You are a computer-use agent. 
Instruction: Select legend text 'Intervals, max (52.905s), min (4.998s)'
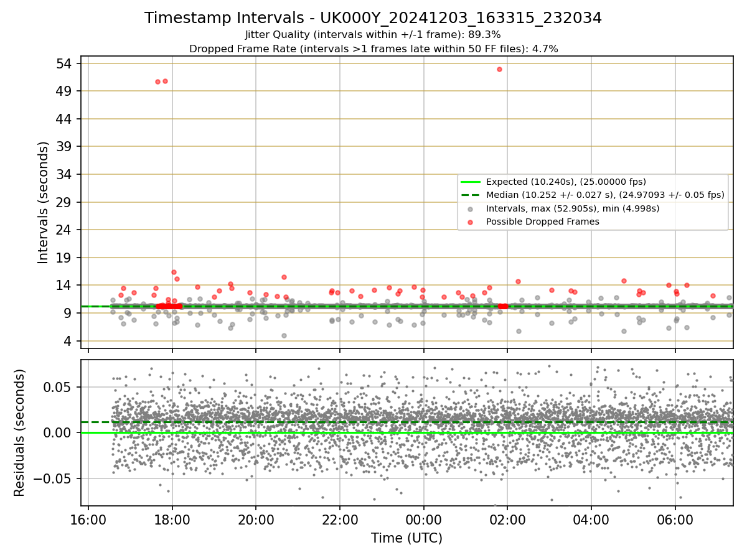click(573, 208)
